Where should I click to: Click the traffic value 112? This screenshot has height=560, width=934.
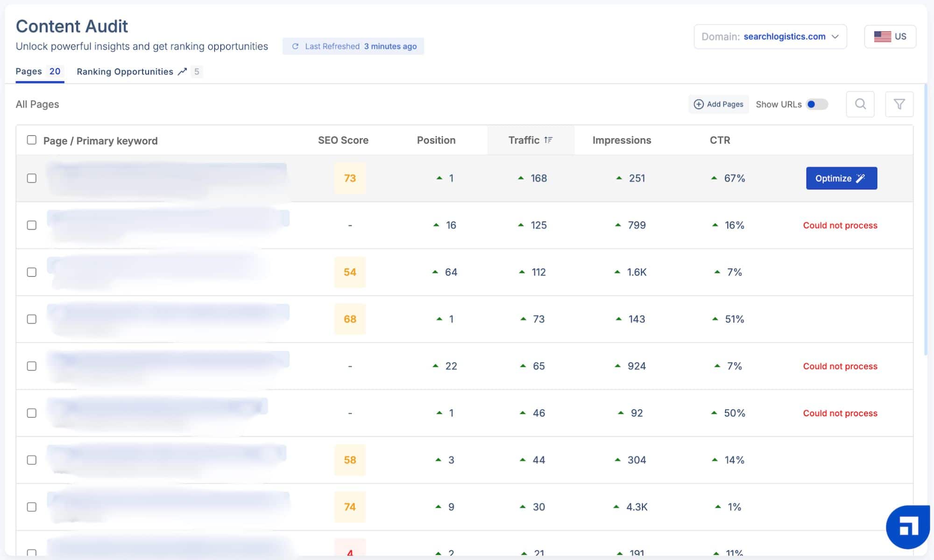538,272
